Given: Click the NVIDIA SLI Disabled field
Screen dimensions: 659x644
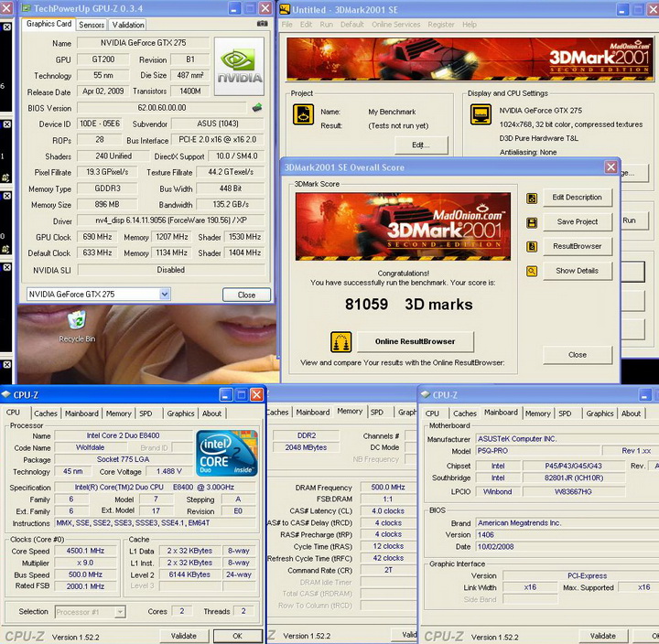Looking at the screenshot, I should point(171,270).
